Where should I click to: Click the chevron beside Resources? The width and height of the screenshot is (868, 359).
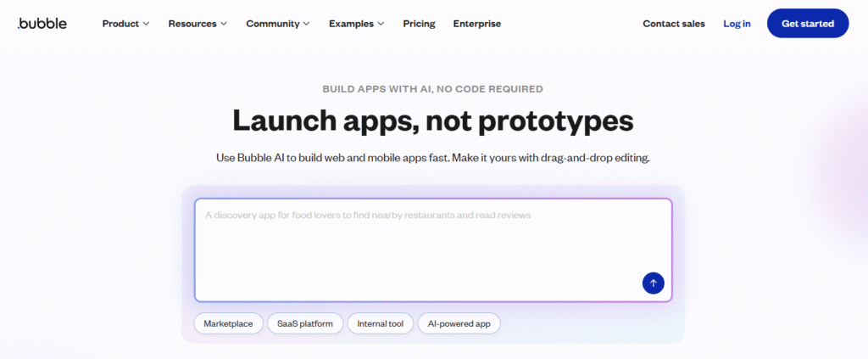click(224, 24)
